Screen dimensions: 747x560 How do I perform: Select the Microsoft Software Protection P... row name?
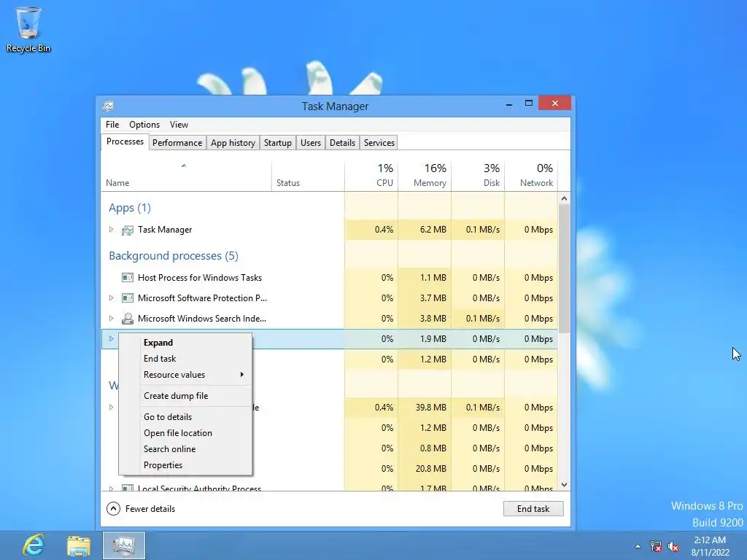click(x=202, y=298)
